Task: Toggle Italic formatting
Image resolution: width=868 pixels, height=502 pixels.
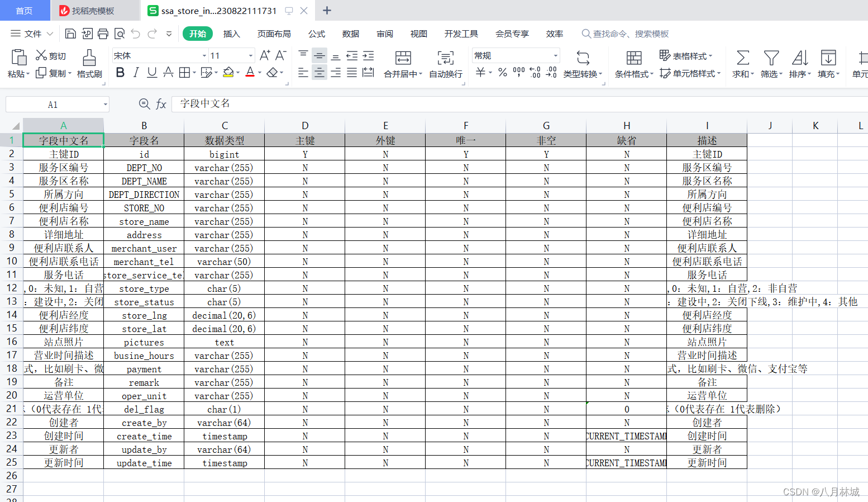Action: [x=136, y=72]
